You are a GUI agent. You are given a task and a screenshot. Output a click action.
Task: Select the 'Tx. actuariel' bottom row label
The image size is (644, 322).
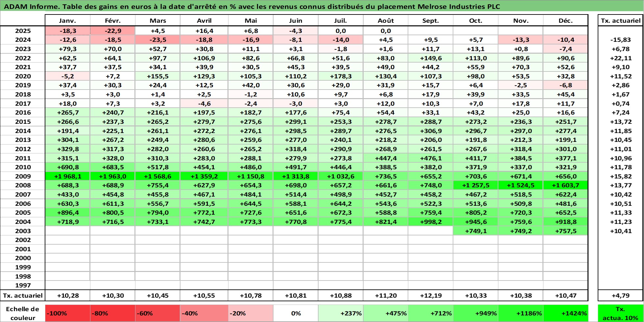tap(23, 296)
